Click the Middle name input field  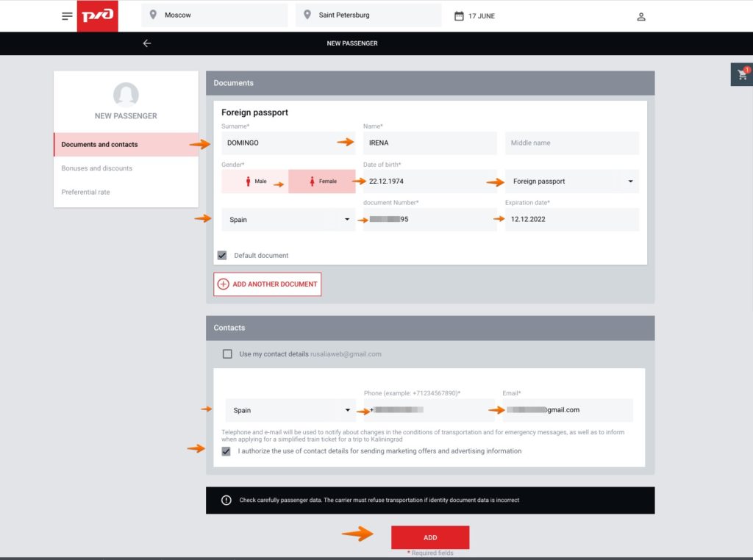pos(571,143)
